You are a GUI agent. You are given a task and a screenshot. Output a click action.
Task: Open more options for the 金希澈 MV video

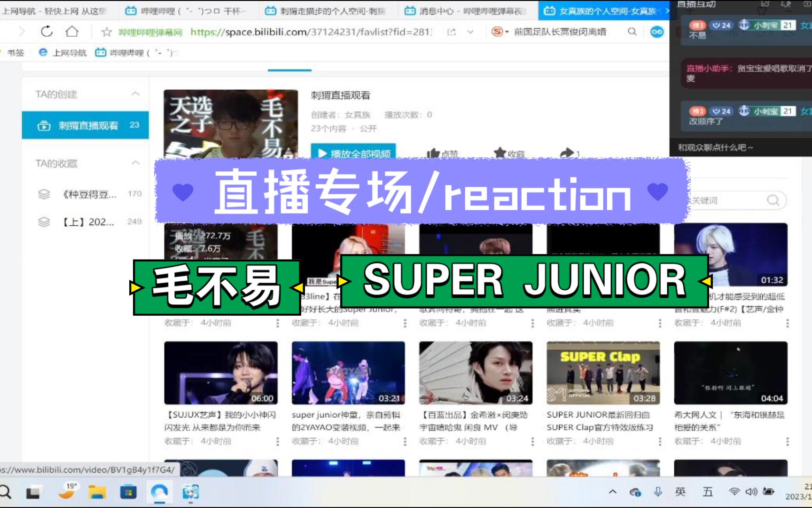[x=532, y=441]
